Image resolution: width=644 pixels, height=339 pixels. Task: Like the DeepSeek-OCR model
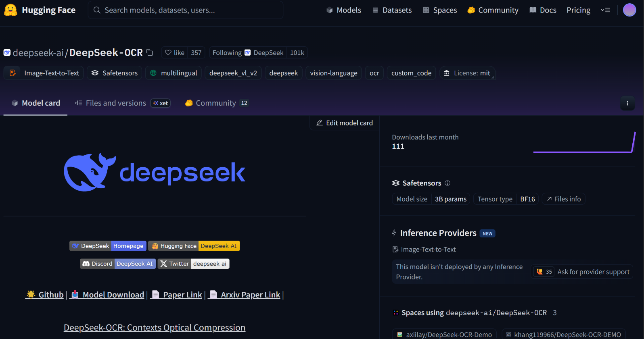pyautogui.click(x=175, y=53)
